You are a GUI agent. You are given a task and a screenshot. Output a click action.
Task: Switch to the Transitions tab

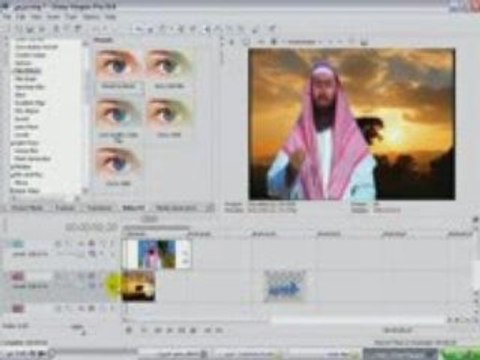point(99,208)
